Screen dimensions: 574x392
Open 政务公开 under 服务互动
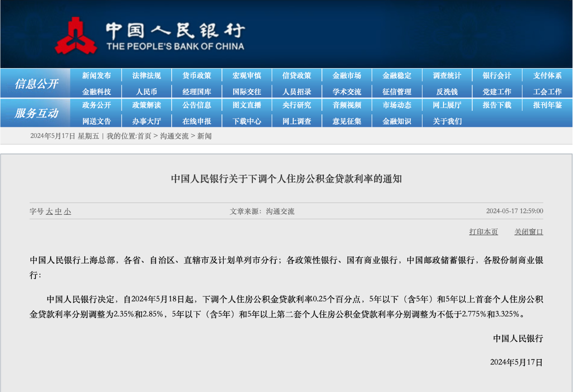96,105
